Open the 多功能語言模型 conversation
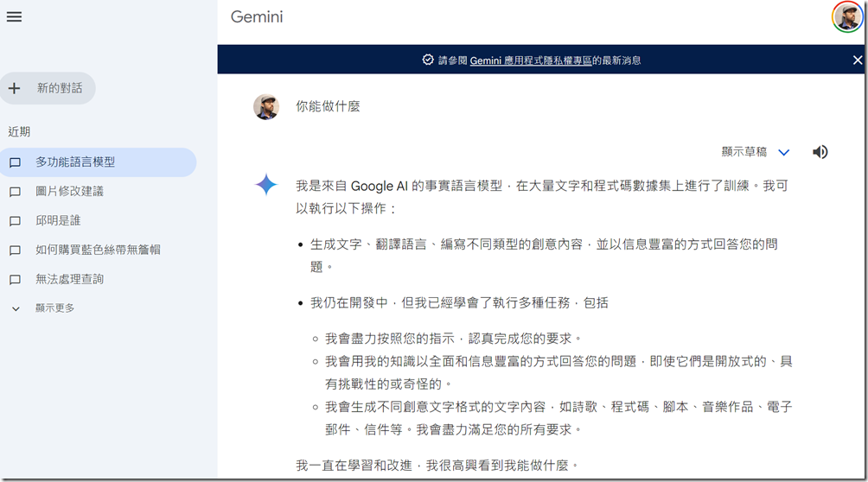Viewport: 868px width, 482px height. point(98,162)
